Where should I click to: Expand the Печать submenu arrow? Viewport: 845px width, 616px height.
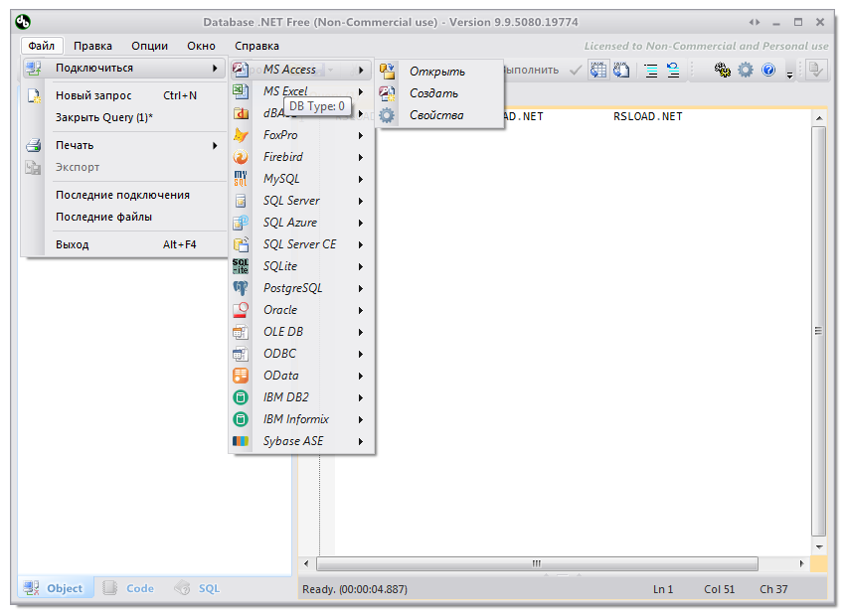click(215, 146)
